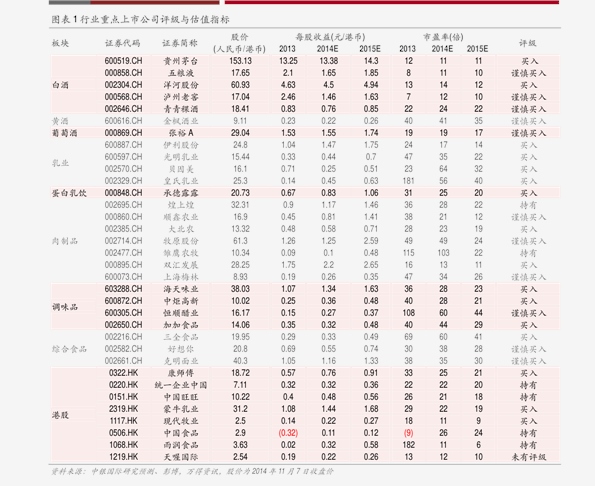595x486 pixels.
Task: Click the 蒙牛乳业 company name
Action: pyautogui.click(x=181, y=409)
